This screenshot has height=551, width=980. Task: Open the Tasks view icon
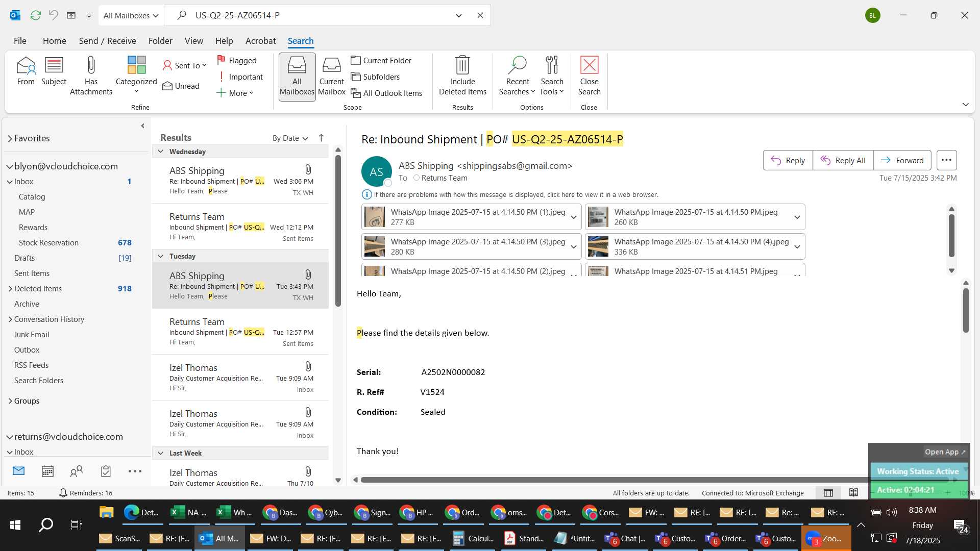click(x=106, y=471)
